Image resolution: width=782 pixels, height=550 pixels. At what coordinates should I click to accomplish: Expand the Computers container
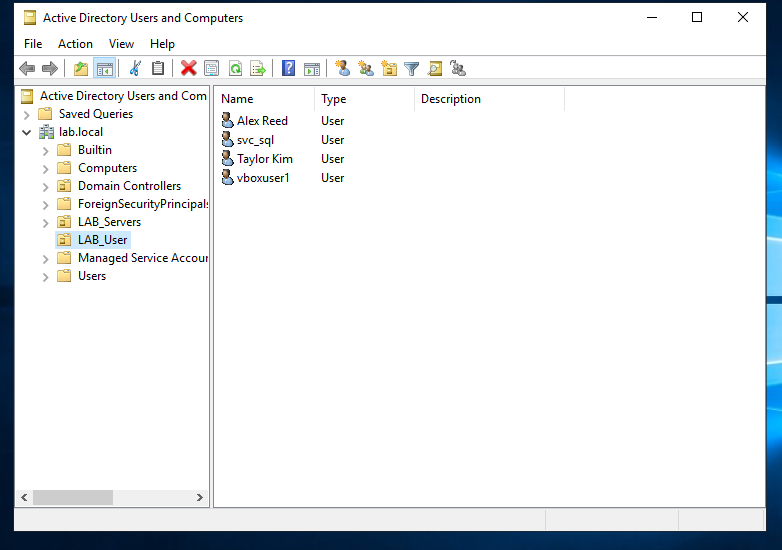pos(46,169)
